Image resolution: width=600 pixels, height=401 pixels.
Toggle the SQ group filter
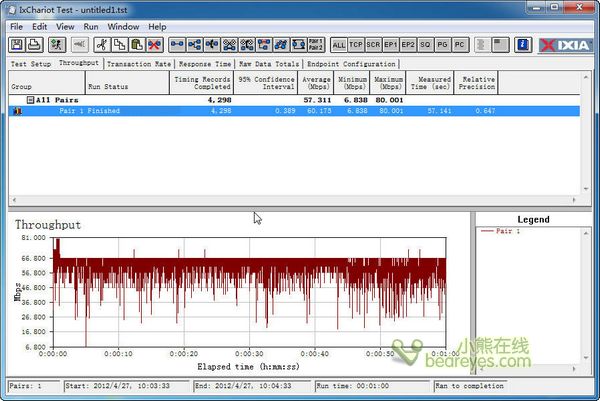tap(425, 45)
